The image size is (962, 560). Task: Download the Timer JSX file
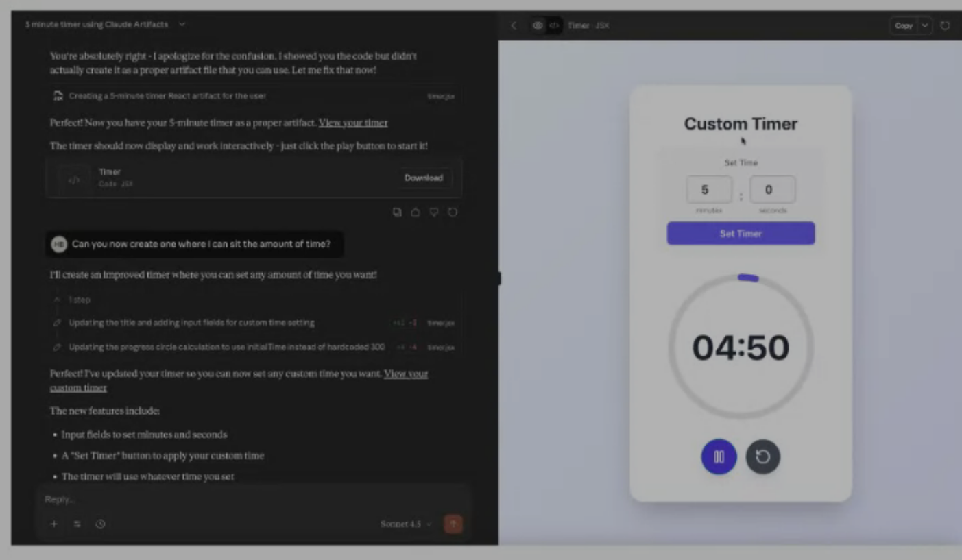[423, 178]
